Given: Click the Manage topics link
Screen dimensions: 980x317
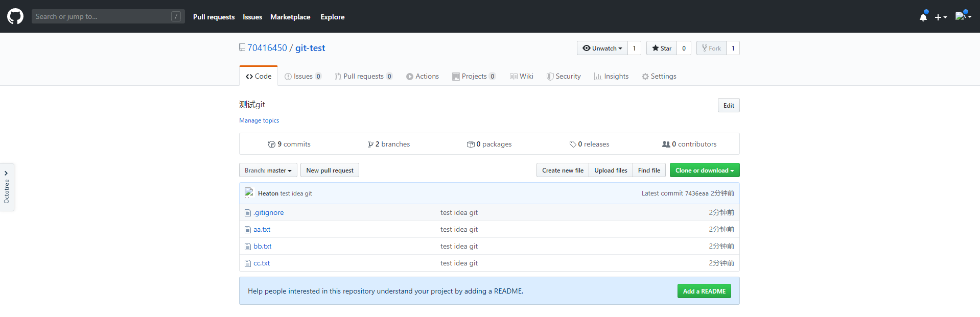Looking at the screenshot, I should click(259, 120).
